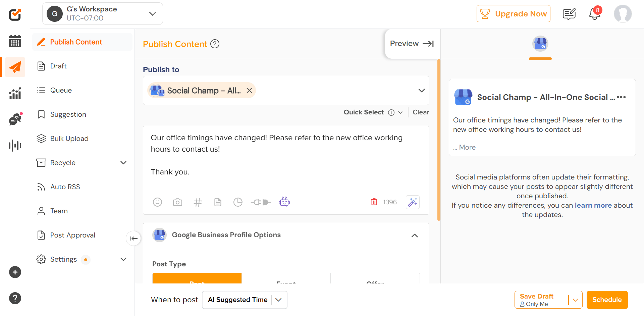Open the calendar view icon in left rail
Image resolution: width=644 pixels, height=316 pixels.
coord(15,41)
